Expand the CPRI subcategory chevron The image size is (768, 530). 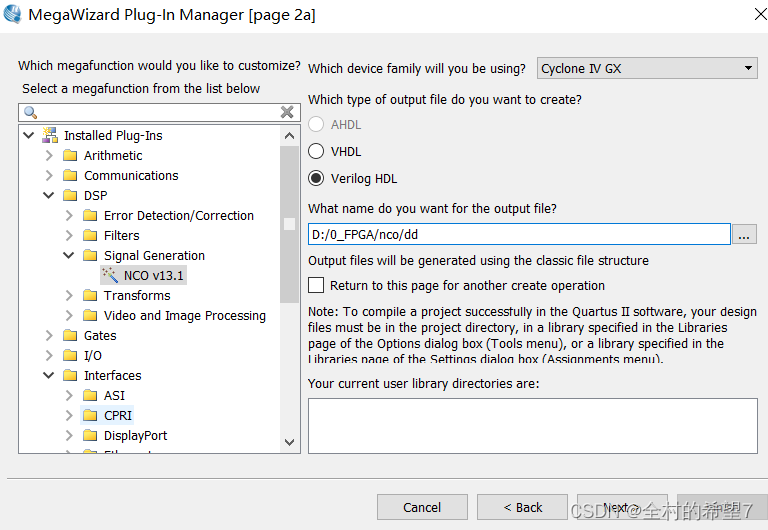click(69, 415)
